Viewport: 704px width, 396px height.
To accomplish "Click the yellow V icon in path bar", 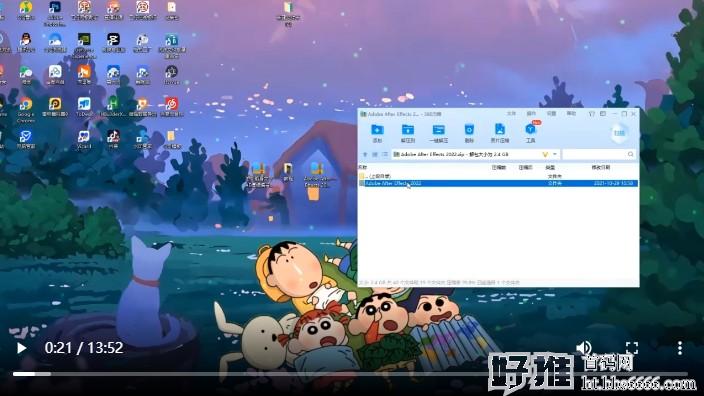I will (x=545, y=154).
